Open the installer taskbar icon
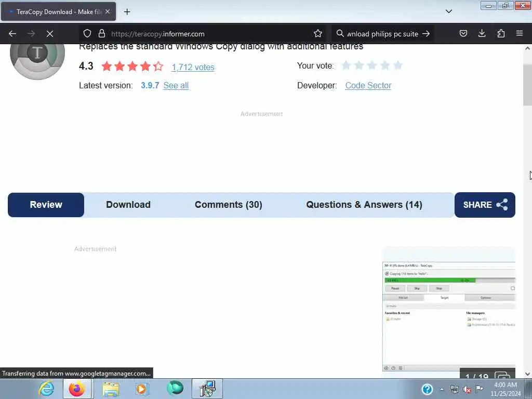The height and width of the screenshot is (399, 532). coord(207,389)
